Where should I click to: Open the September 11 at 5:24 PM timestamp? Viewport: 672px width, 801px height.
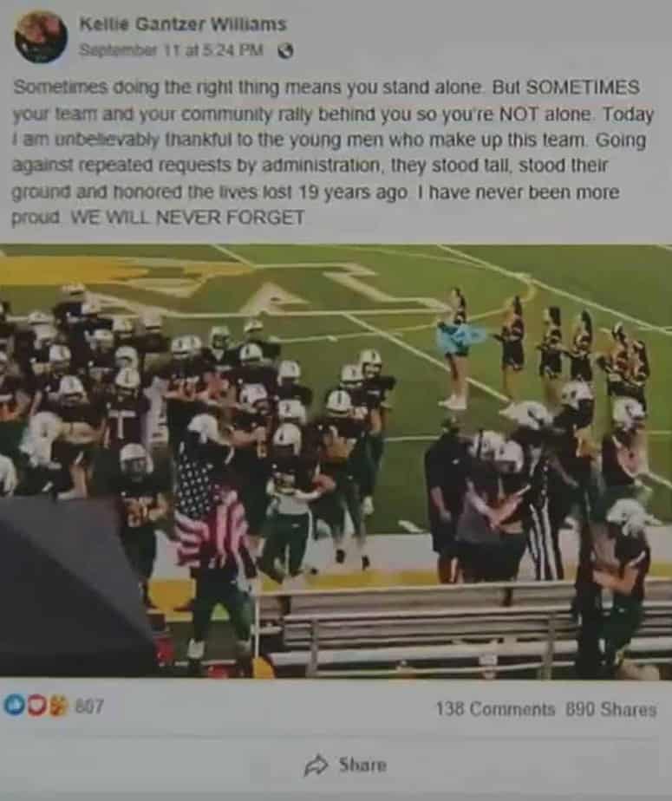pyautogui.click(x=171, y=50)
